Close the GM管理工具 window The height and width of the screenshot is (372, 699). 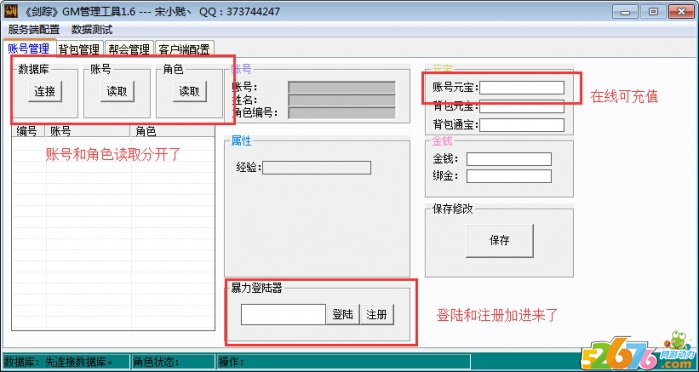(681, 12)
